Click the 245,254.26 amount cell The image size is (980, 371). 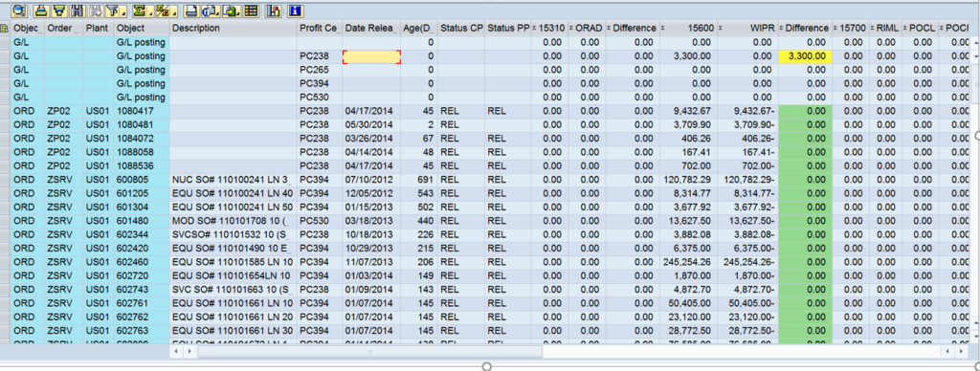[x=688, y=262]
